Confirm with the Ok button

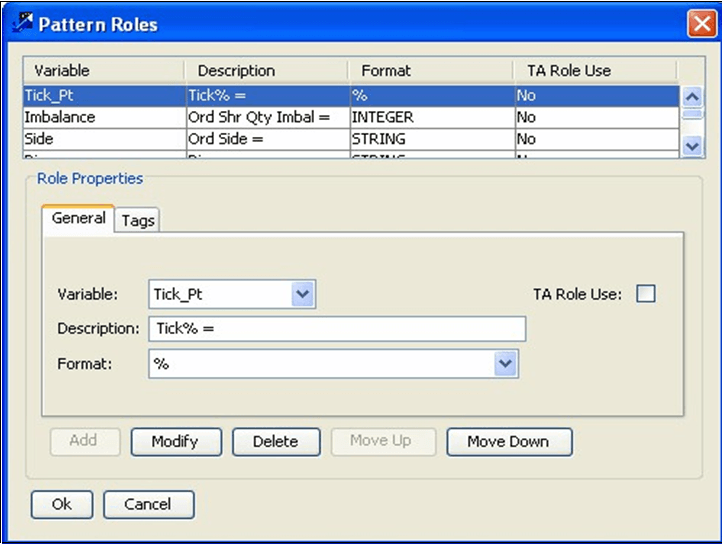coord(62,504)
